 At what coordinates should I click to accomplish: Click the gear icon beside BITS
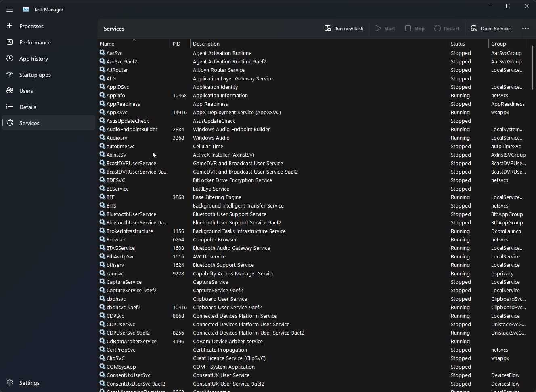tap(103, 205)
